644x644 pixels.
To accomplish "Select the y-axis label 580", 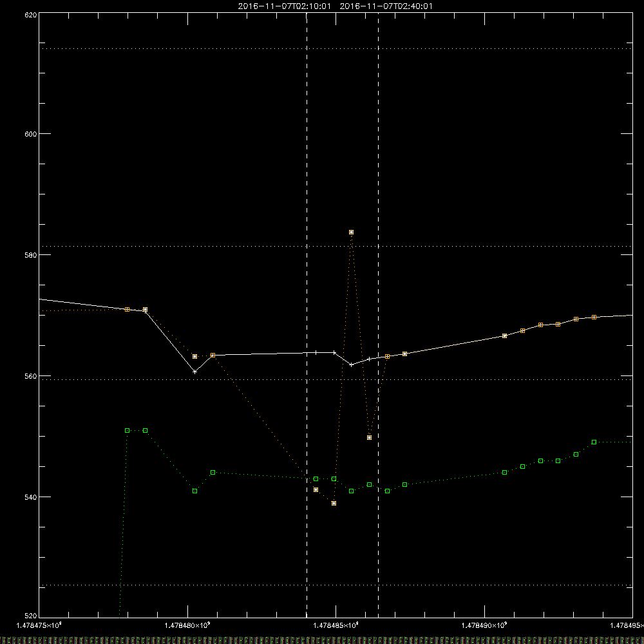I will point(31,254).
